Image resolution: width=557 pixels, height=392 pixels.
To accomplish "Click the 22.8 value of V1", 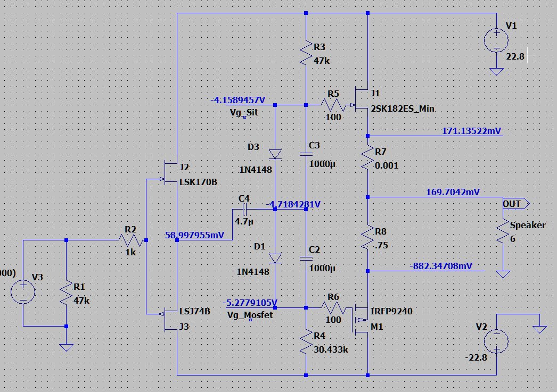I will (515, 56).
